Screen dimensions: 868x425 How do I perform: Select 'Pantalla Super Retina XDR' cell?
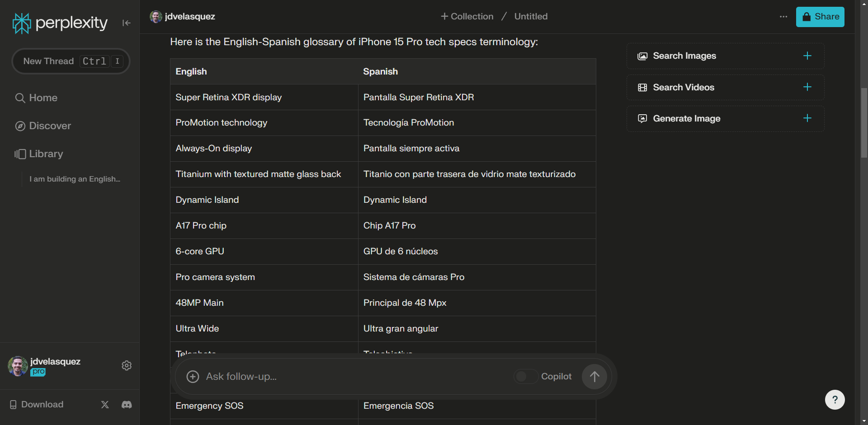tap(477, 97)
